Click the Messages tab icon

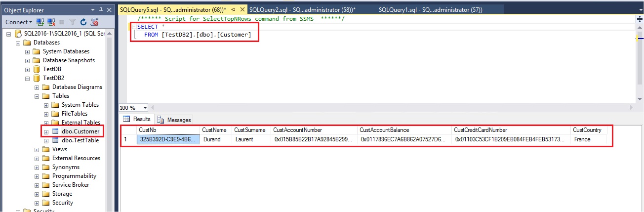tap(161, 120)
